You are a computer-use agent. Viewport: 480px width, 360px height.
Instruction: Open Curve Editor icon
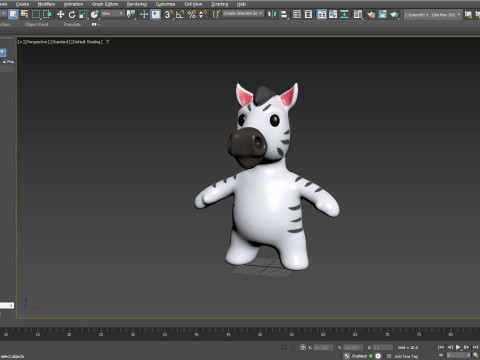coord(333,14)
